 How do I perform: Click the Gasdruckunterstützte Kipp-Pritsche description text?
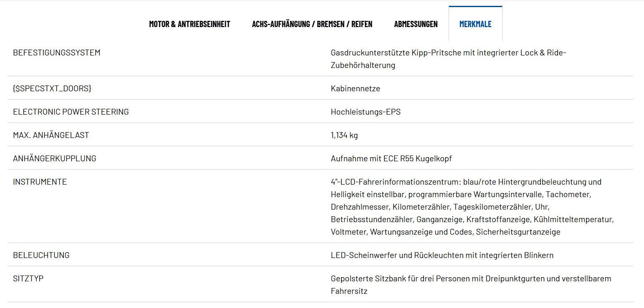[448, 59]
